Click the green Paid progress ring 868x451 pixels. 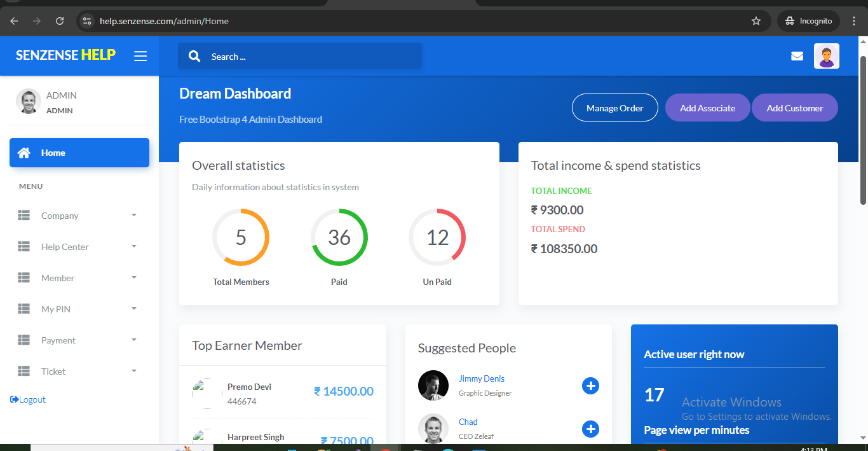pos(339,237)
